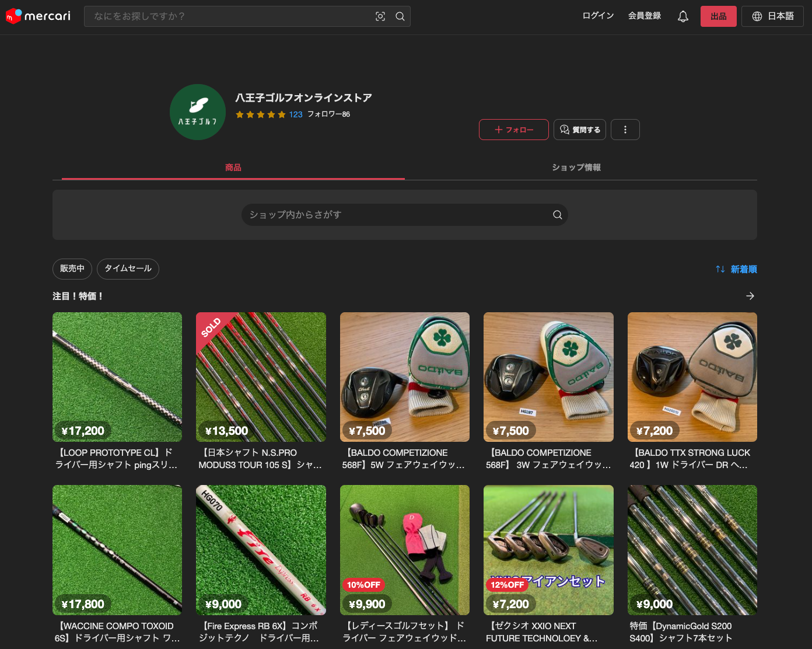Toggle the フォロー button for this shop
This screenshot has width=812, height=649.
513,130
